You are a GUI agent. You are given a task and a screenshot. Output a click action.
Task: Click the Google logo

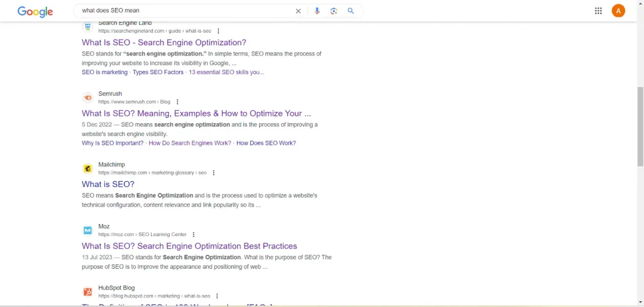coord(35,11)
